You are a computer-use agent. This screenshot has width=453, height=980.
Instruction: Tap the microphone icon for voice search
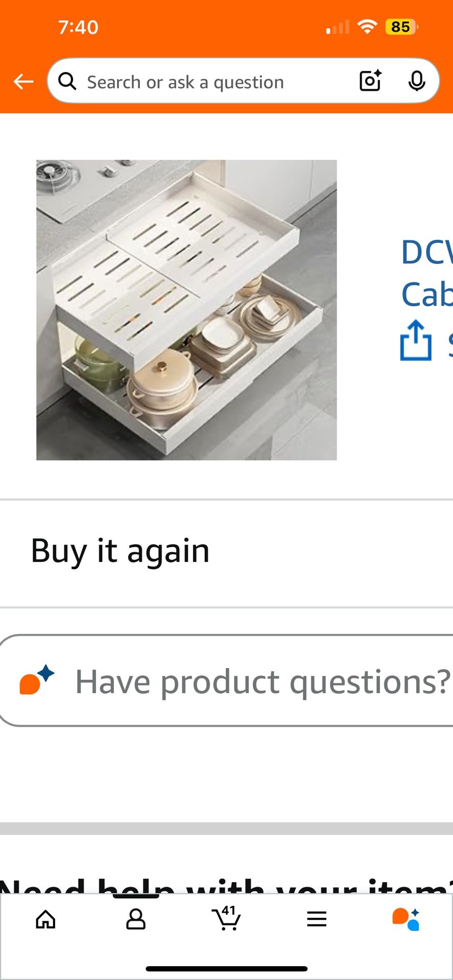[417, 81]
